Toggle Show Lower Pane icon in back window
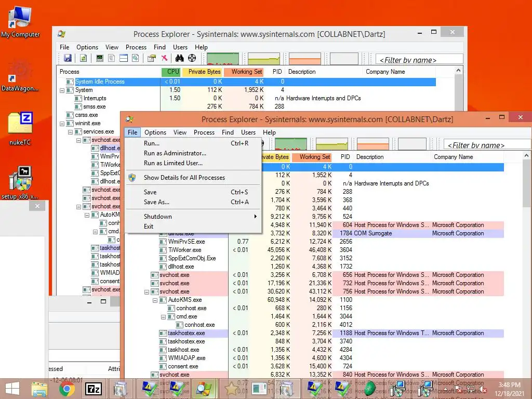The width and height of the screenshot is (532, 399). [x=124, y=58]
